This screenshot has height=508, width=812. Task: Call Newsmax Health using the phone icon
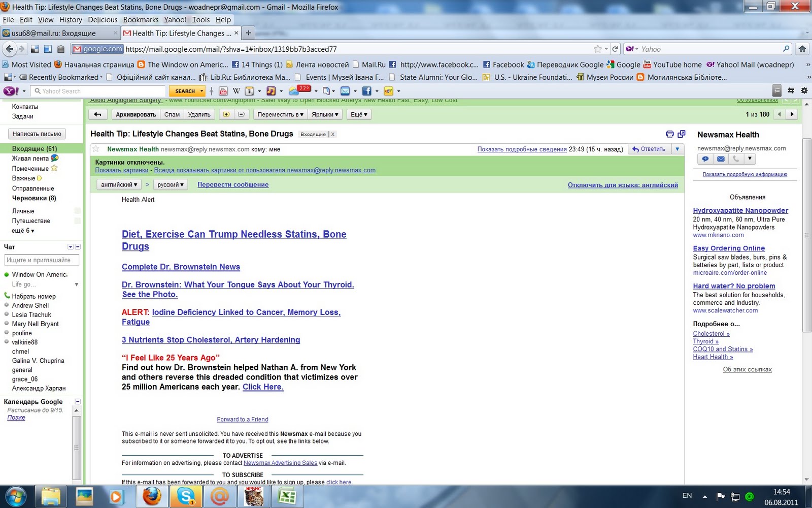(x=736, y=159)
